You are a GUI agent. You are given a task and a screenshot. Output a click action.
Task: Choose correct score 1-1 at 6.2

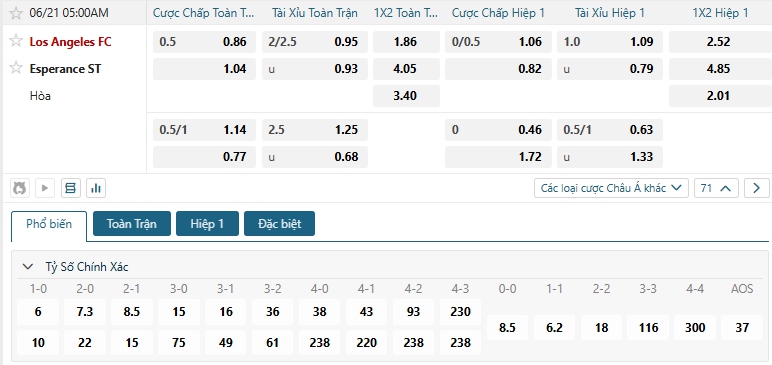(x=554, y=328)
